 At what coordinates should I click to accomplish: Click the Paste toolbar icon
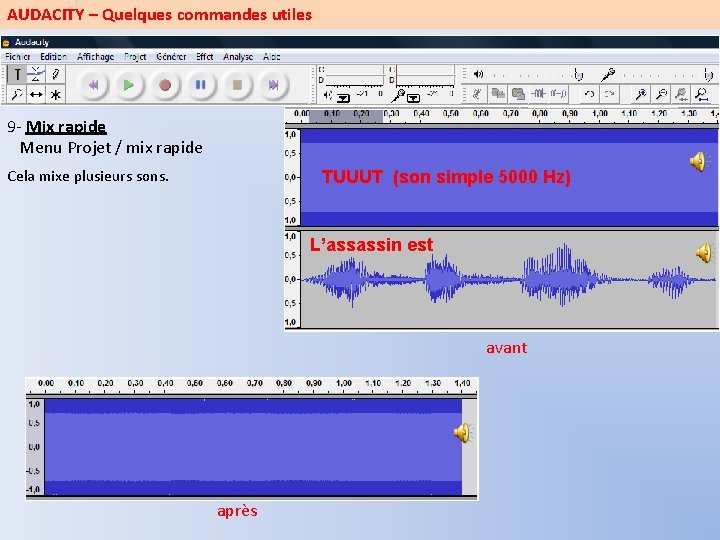click(518, 94)
